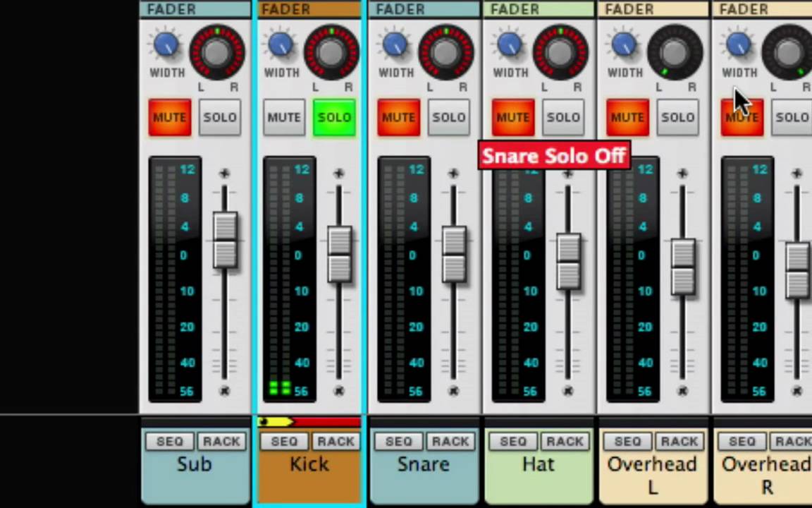Click the Kick channel level meter

tap(290, 279)
